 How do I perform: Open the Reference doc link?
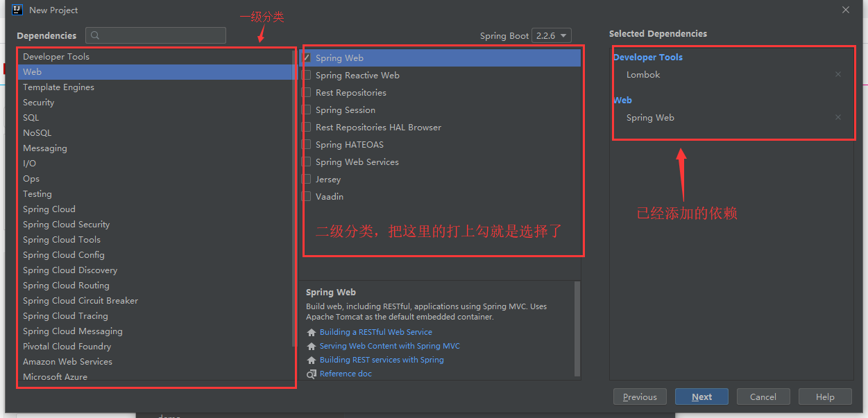pyautogui.click(x=346, y=374)
